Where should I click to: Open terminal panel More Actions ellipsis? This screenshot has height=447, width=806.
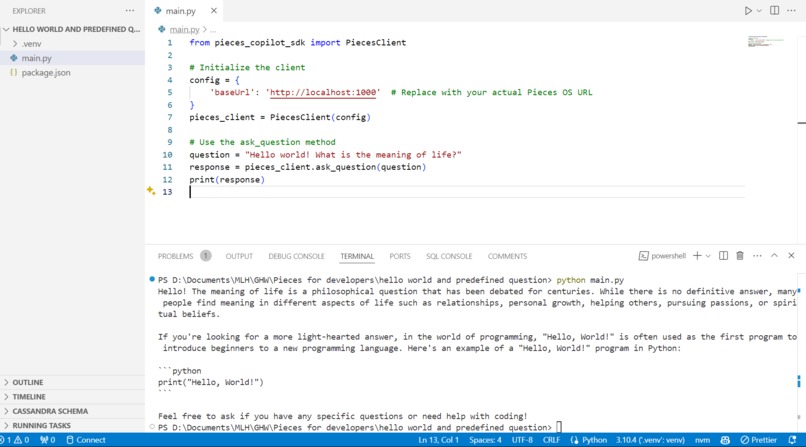[x=757, y=256]
